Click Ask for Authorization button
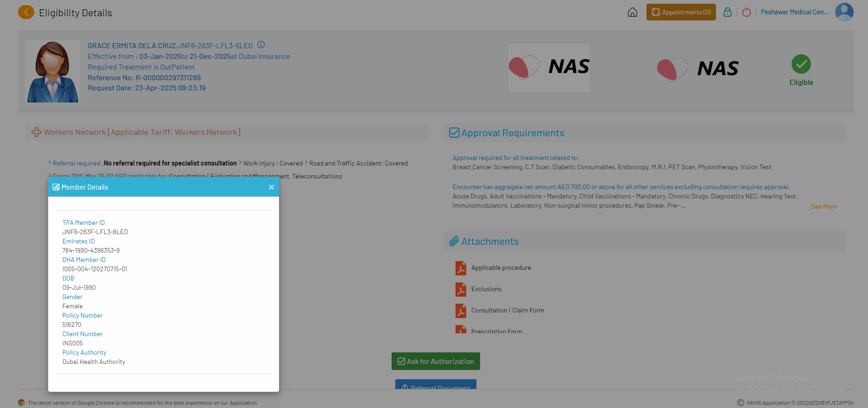 coord(436,361)
